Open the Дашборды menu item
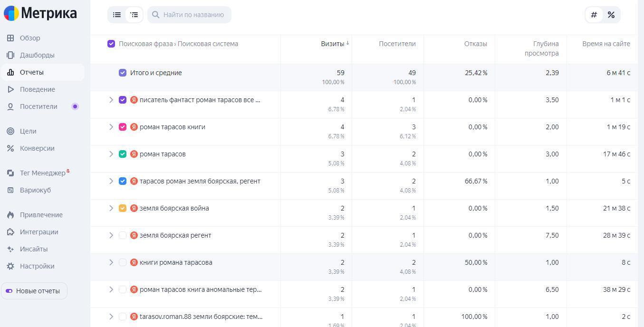Image resolution: width=644 pixels, height=327 pixels. coord(37,55)
